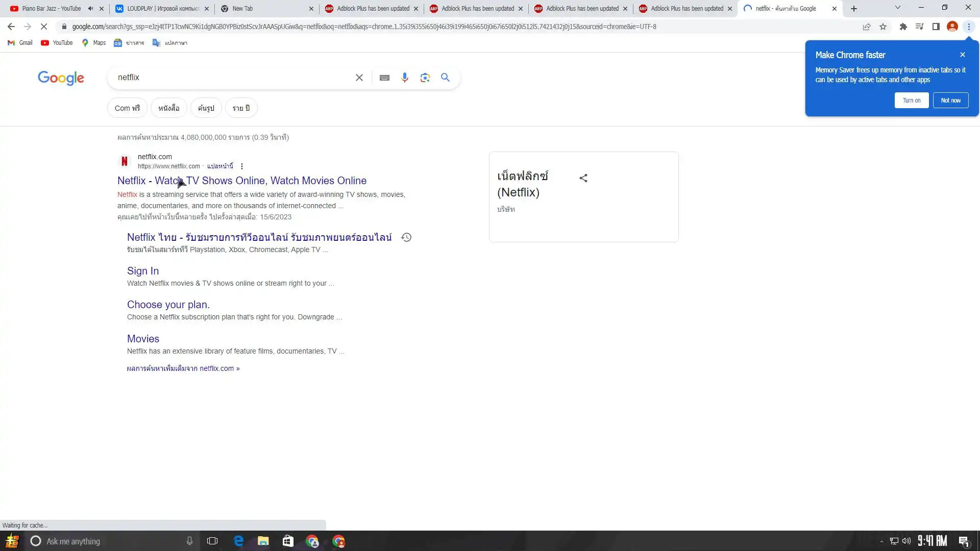Open File Explorer from the taskbar
The width and height of the screenshot is (980, 551).
pyautogui.click(x=263, y=541)
